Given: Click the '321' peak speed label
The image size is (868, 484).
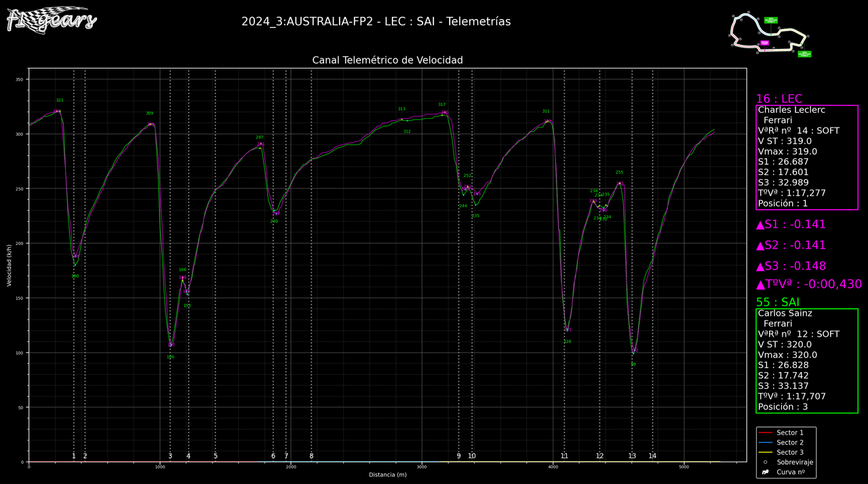Looking at the screenshot, I should [60, 100].
